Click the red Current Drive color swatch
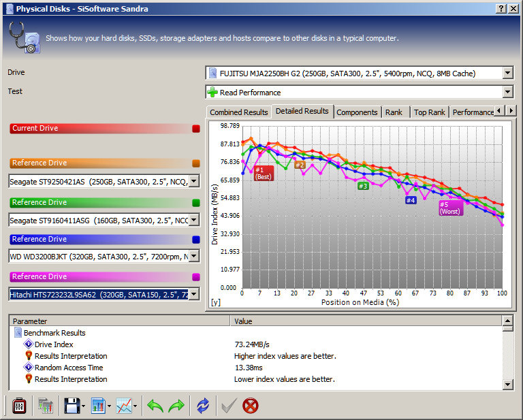This screenshot has height=420, width=523. 196,129
